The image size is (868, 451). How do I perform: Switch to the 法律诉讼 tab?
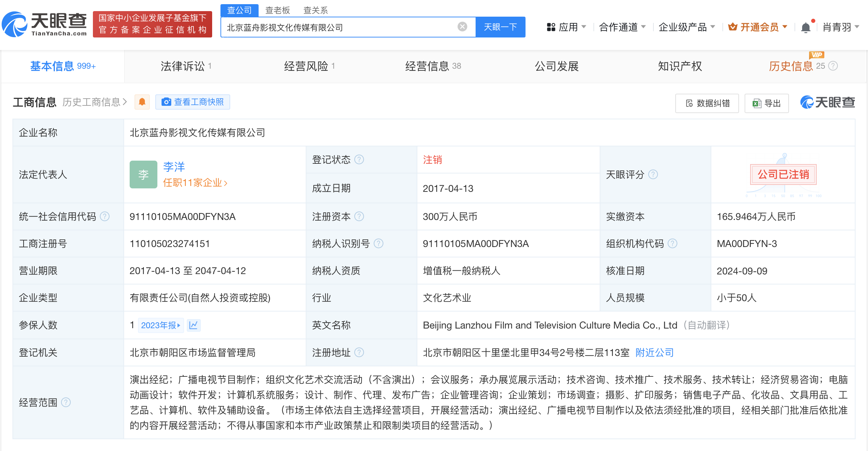pyautogui.click(x=186, y=66)
